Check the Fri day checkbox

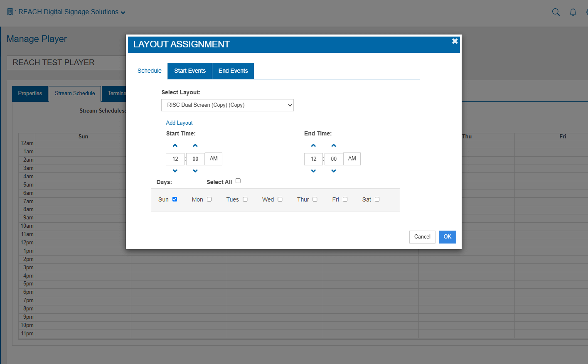pos(345,199)
